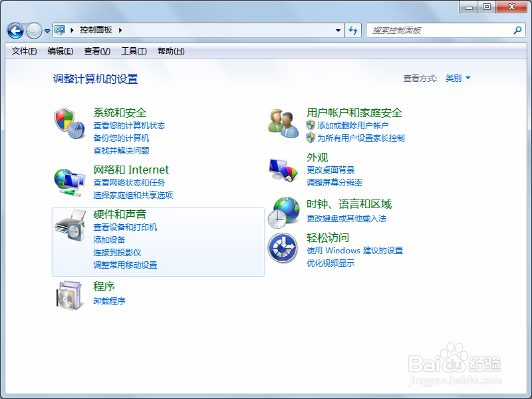Click 使用 Windows 建议的设置 link
The image size is (532, 399).
click(x=355, y=251)
